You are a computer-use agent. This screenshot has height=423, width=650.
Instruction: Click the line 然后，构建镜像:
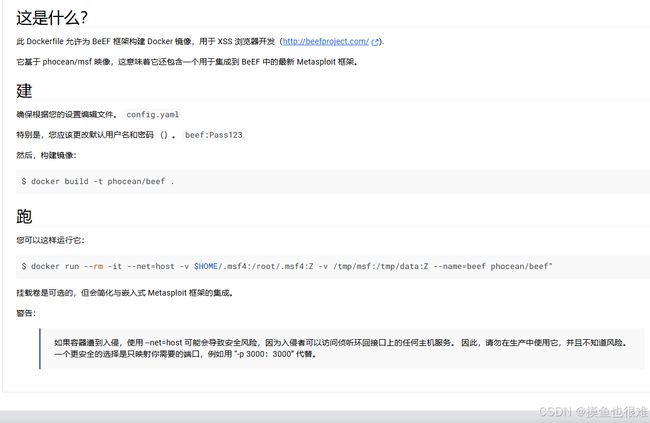(46, 155)
